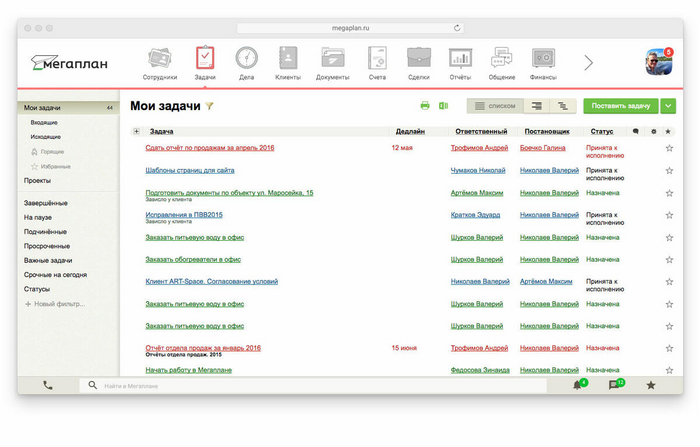Show more modules with the right chevron
The height and width of the screenshot is (447, 700).
[588, 62]
